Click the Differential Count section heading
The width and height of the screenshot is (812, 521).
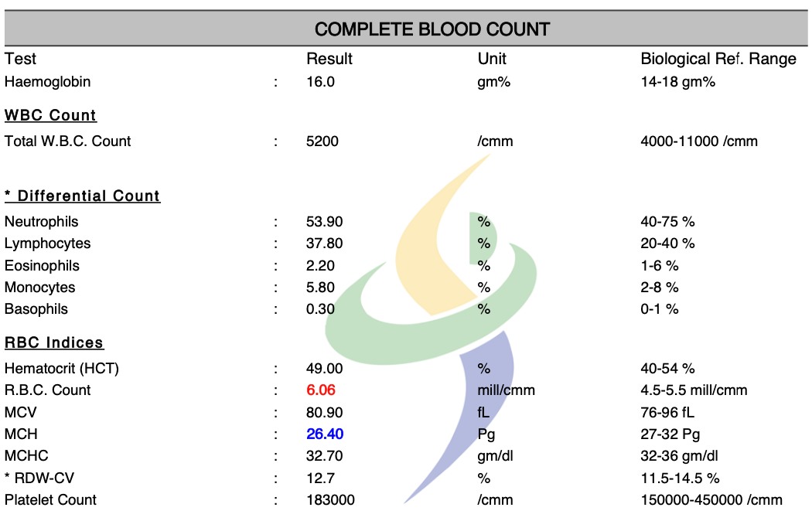(82, 196)
